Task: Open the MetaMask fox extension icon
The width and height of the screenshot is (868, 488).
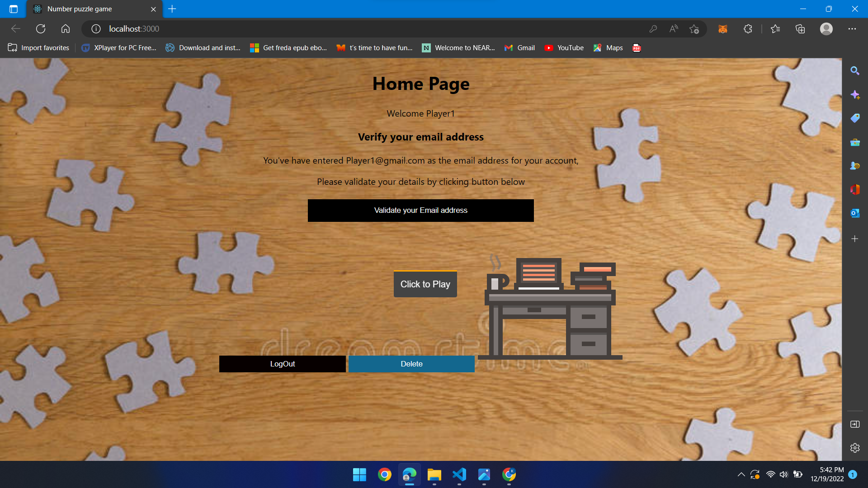Action: 723,29
